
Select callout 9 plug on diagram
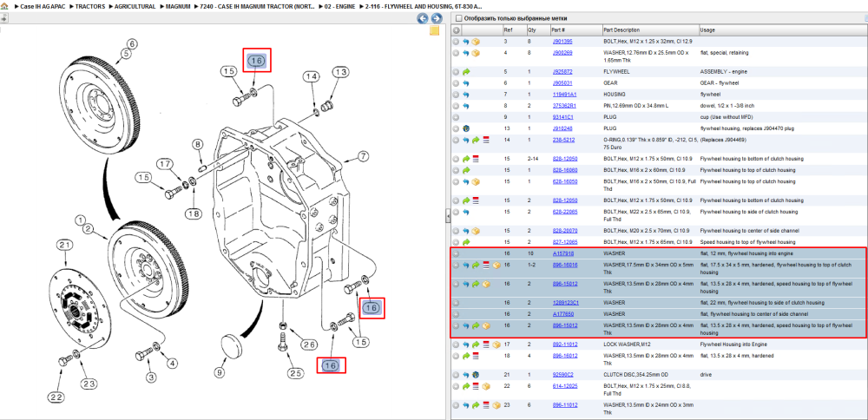tap(220, 373)
